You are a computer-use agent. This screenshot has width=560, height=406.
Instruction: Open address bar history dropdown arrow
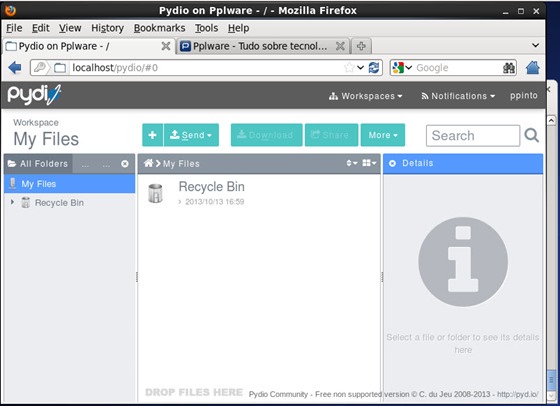(x=361, y=67)
